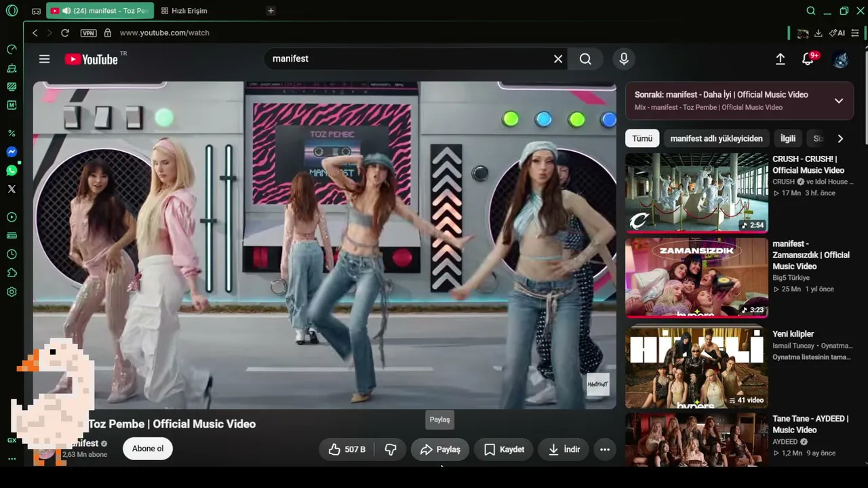
Task: Open X (Twitter) in the sidebar
Action: point(12,189)
